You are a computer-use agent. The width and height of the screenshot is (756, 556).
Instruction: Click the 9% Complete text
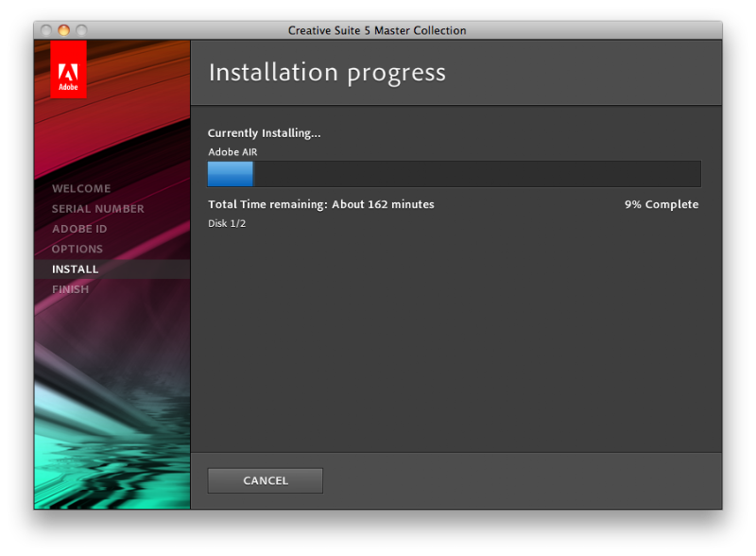pos(661,204)
